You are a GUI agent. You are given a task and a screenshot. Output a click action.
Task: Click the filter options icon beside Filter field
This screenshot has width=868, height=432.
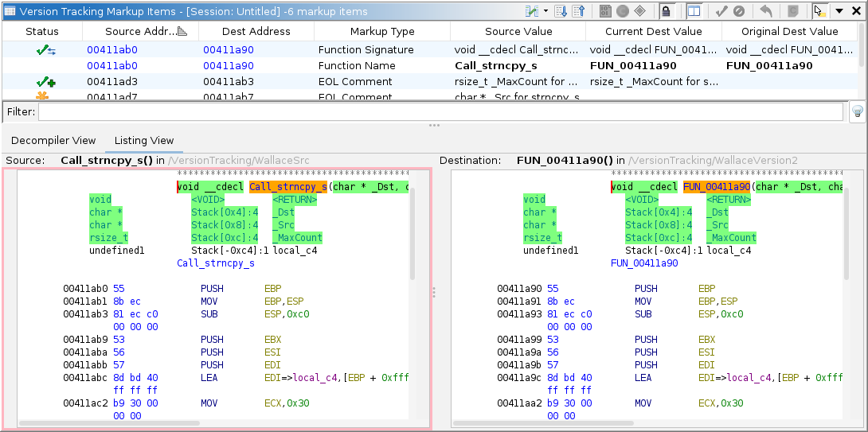click(x=857, y=111)
